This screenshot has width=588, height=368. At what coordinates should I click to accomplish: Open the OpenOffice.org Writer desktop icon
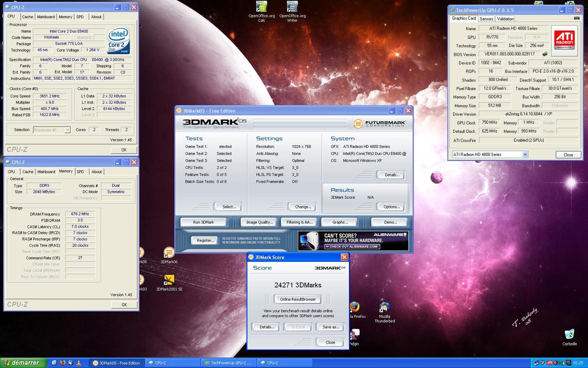point(292,6)
